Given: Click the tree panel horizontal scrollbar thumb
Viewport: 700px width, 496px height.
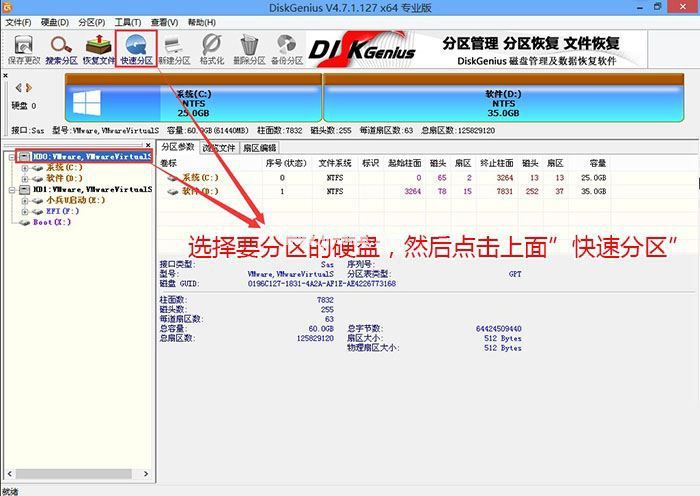Looking at the screenshot, I should pyautogui.click(x=74, y=473).
